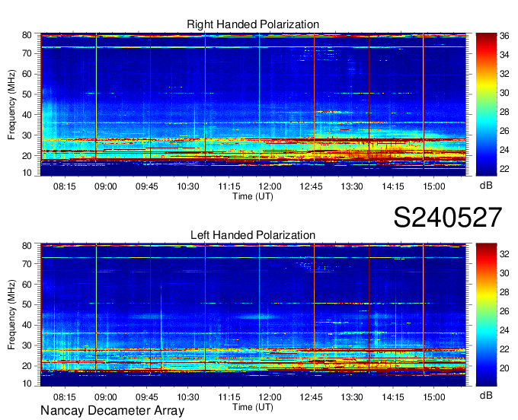Click the 14:15 tick on the lower time axis
Image resolution: width=518 pixels, height=420 pixels.
tap(393, 397)
